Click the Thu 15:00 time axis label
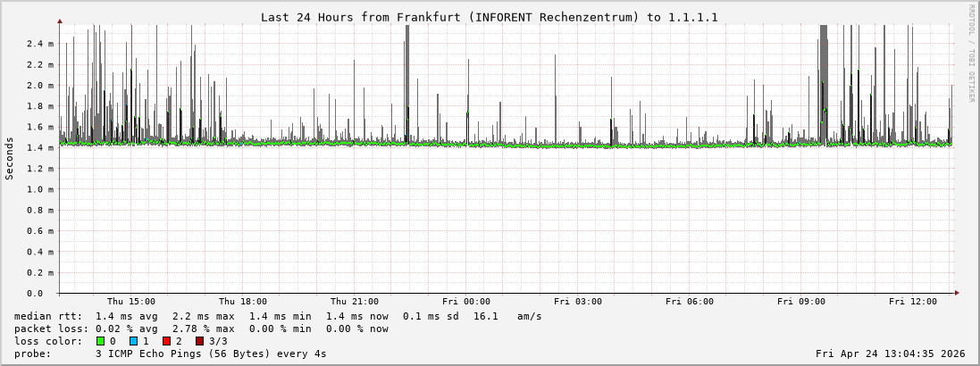This screenshot has width=980, height=366. [x=130, y=302]
